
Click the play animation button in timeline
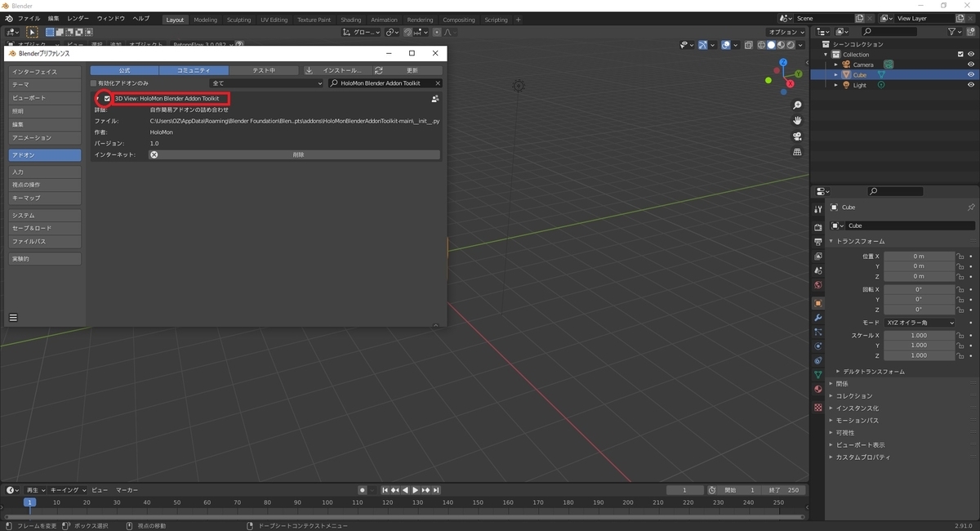[x=416, y=490]
